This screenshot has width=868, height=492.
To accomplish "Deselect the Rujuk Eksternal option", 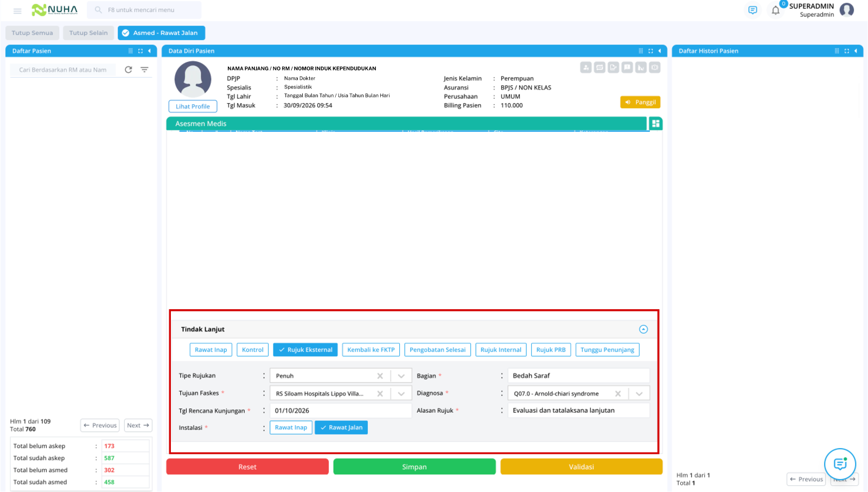I will pyautogui.click(x=305, y=350).
